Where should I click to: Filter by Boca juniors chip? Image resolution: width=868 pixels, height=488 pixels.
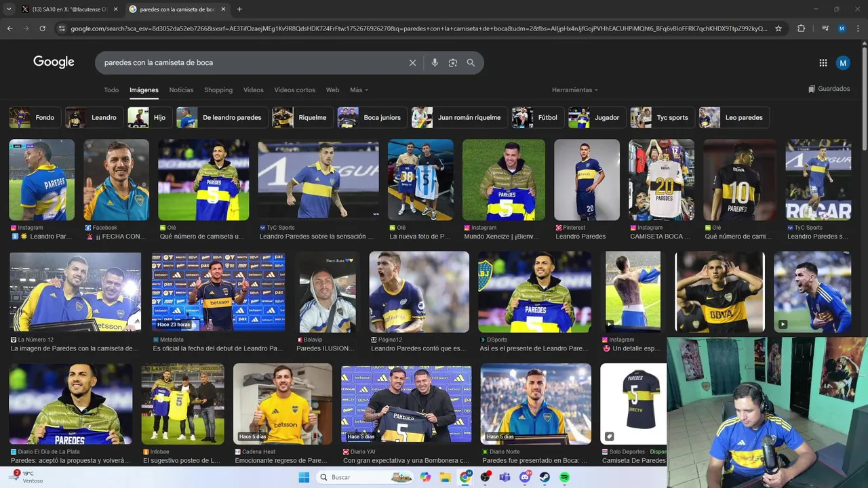372,117
